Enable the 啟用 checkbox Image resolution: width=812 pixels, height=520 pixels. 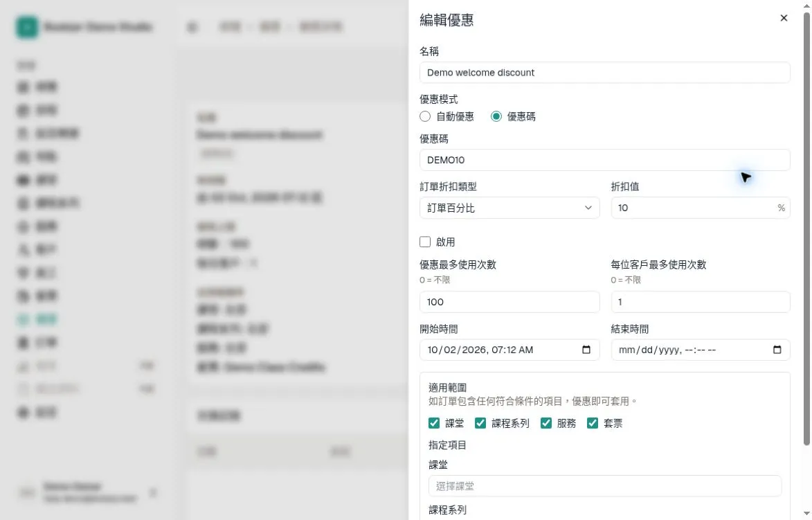tap(425, 242)
